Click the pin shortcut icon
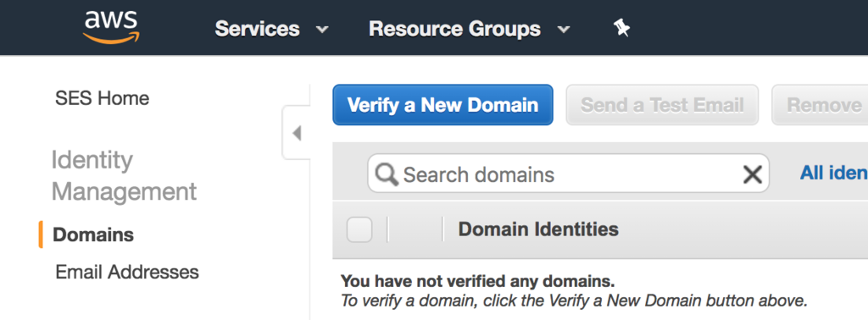Screen dimensions: 868x320 pyautogui.click(x=621, y=28)
